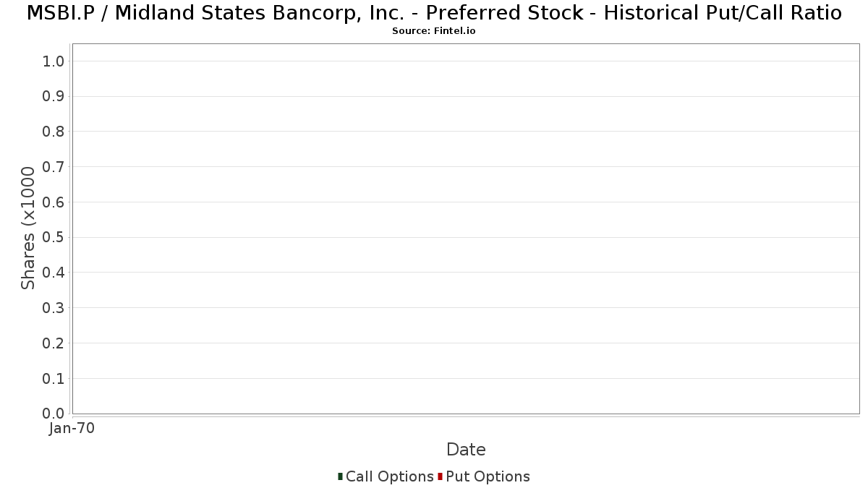Click the red Put Options legend swatch

pos(440,476)
